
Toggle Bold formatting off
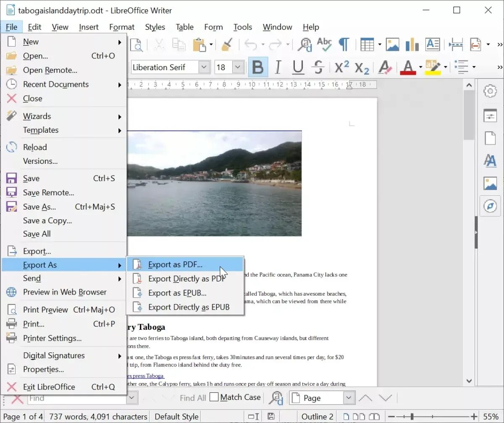tap(257, 67)
